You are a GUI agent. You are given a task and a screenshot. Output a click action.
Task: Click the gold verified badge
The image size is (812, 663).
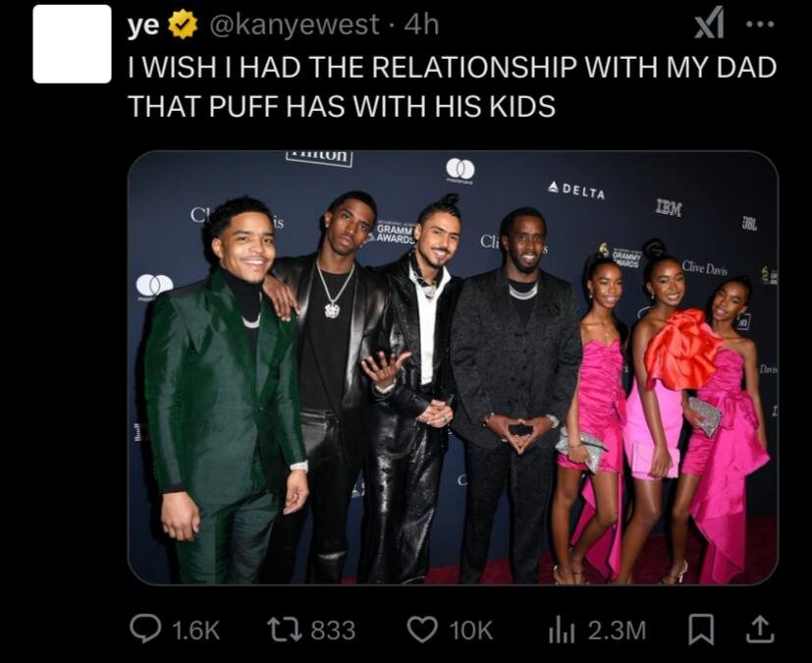click(x=183, y=25)
